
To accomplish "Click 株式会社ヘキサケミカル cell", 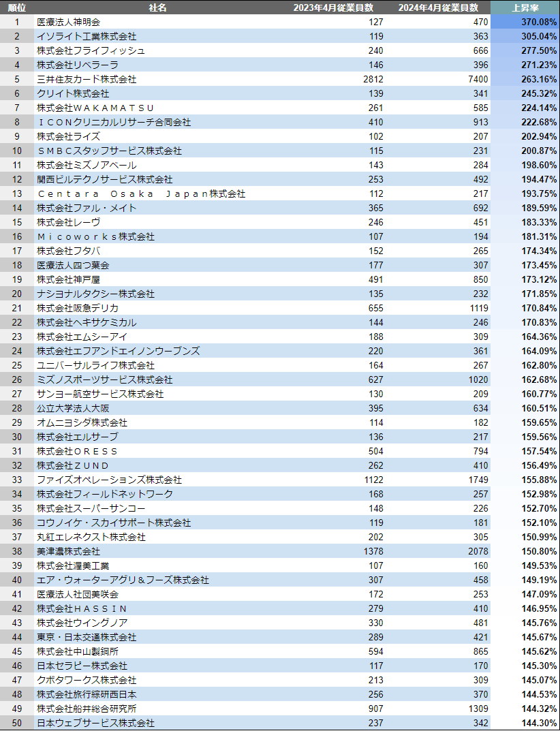I will (87, 322).
